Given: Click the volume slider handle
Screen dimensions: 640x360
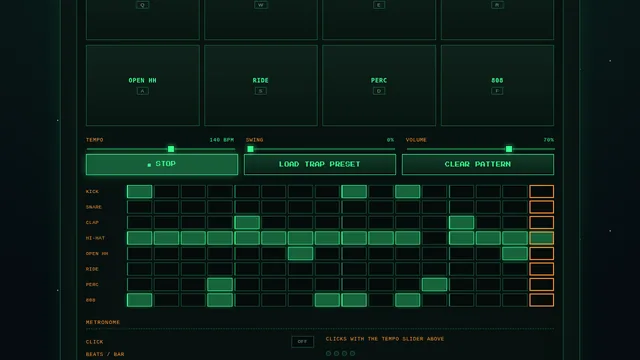Looking at the screenshot, I should point(509,149).
